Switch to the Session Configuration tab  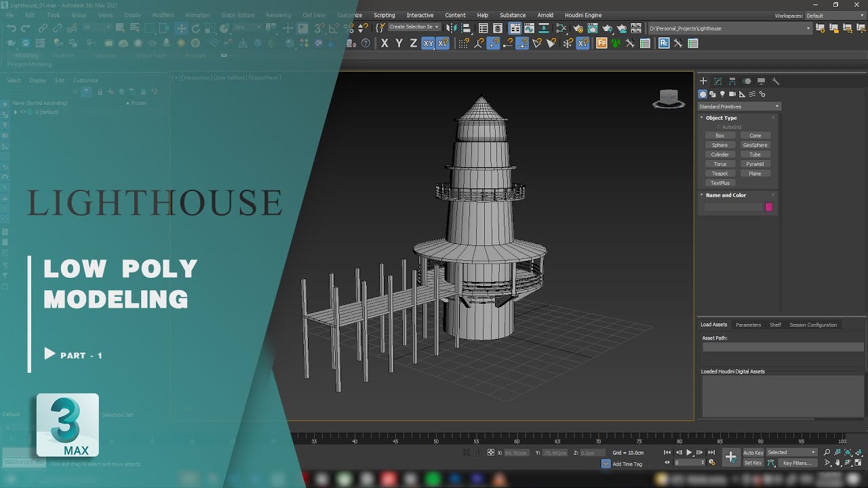point(813,325)
